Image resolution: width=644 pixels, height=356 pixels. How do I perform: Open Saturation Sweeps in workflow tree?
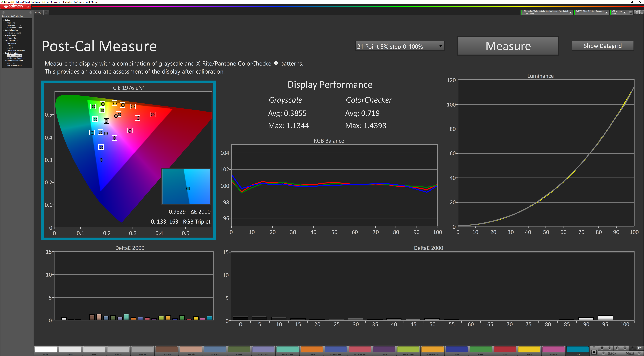[15, 66]
